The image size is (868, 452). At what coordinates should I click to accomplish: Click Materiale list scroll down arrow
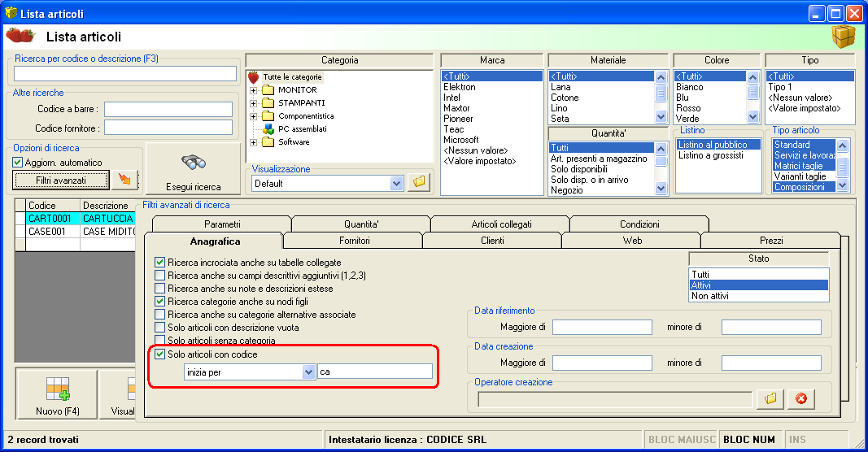[661, 117]
